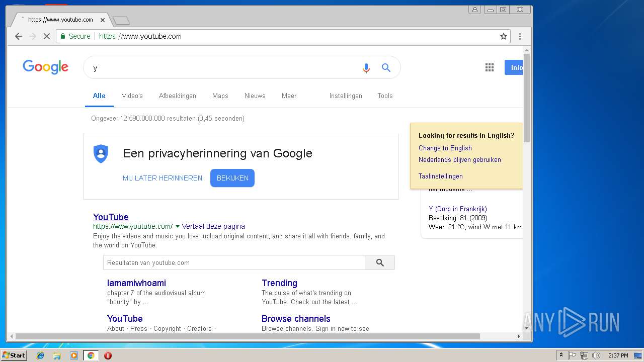This screenshot has height=362, width=644.
Task: Close the youtube.com browser tab
Action: tap(103, 20)
